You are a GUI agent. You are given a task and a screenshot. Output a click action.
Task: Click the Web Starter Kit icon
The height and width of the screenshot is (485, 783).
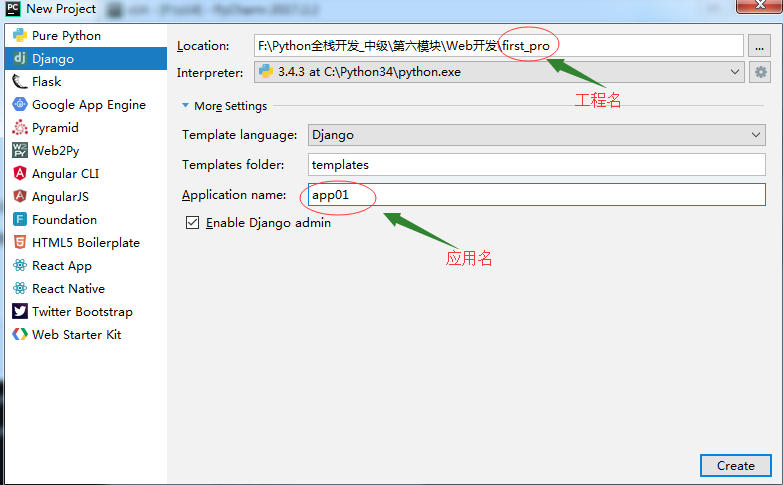point(20,334)
